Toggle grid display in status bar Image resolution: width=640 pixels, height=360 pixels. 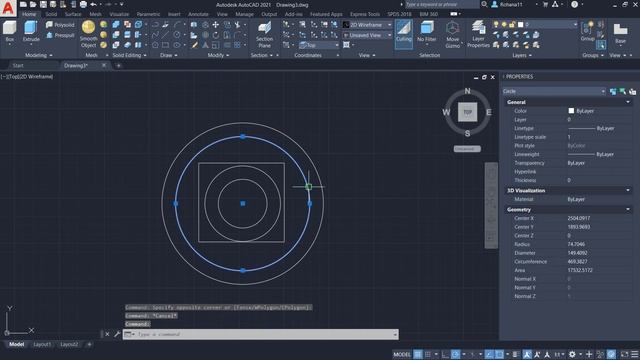pyautogui.click(x=418, y=354)
